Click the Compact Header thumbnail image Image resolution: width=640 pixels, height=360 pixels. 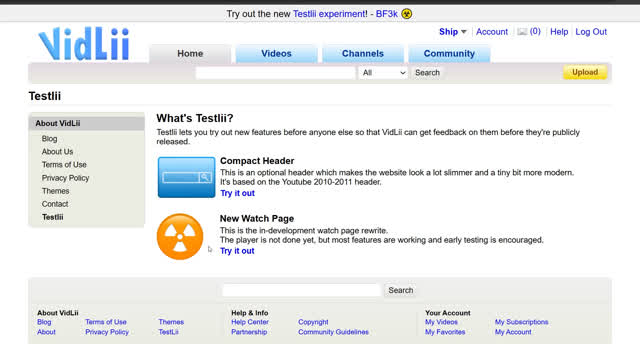[x=187, y=177]
